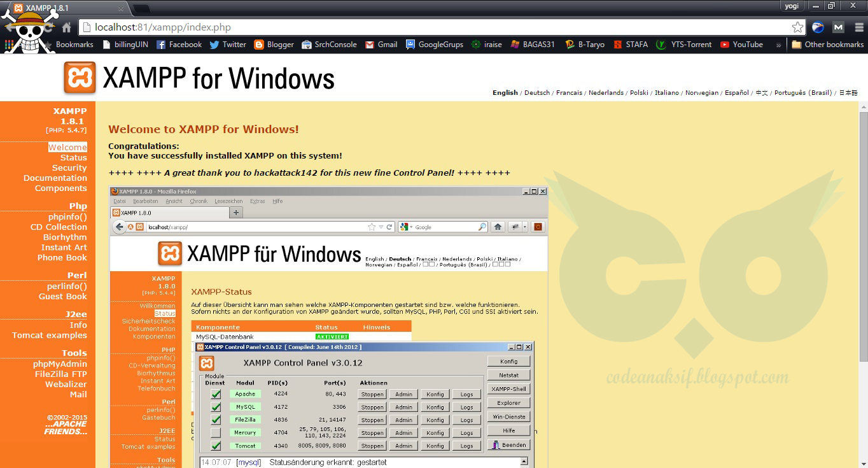Toggle the Mercury module checkbox
Screen dimensions: 868x468
point(216,432)
